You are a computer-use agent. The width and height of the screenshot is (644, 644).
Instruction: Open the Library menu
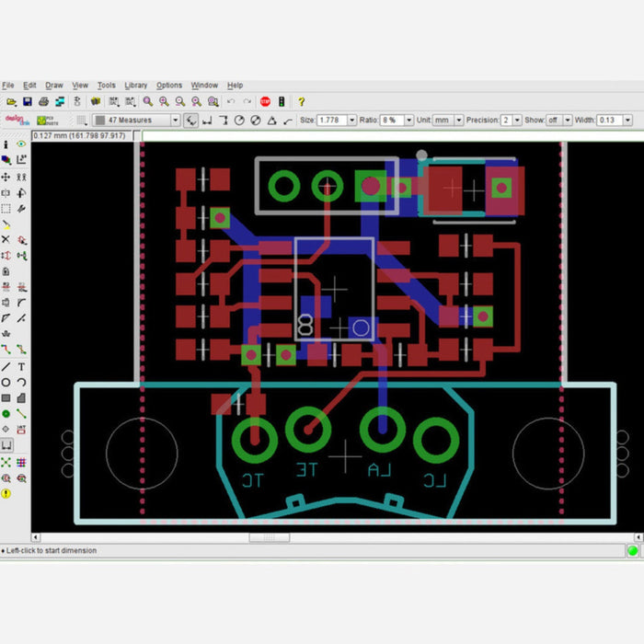(x=135, y=86)
